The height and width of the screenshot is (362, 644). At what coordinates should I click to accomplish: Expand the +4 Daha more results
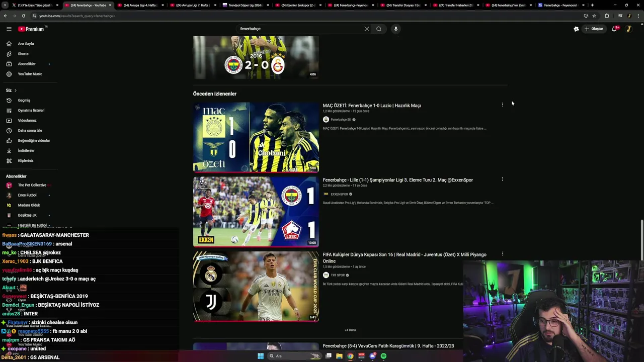(x=350, y=330)
